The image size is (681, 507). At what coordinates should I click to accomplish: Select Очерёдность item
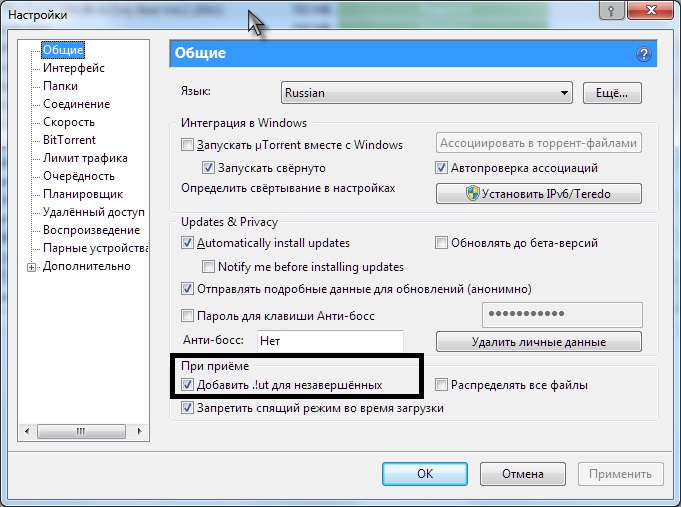click(x=79, y=176)
